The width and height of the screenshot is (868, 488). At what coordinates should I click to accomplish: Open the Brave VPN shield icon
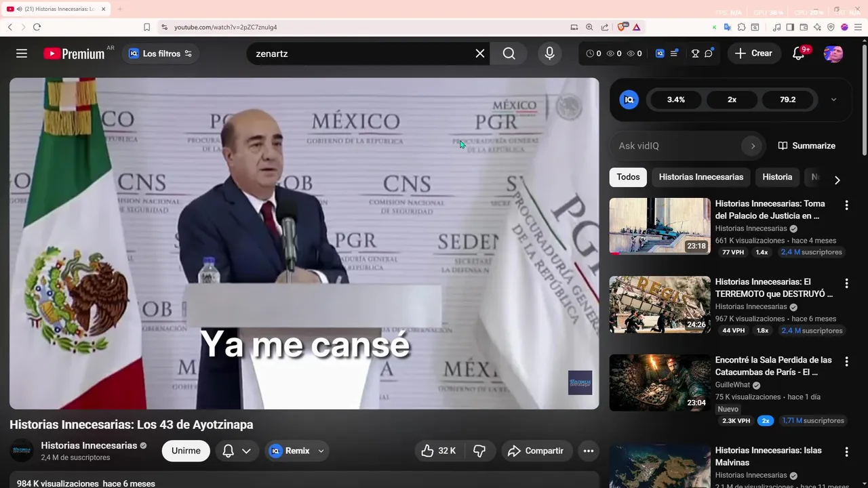[831, 27]
